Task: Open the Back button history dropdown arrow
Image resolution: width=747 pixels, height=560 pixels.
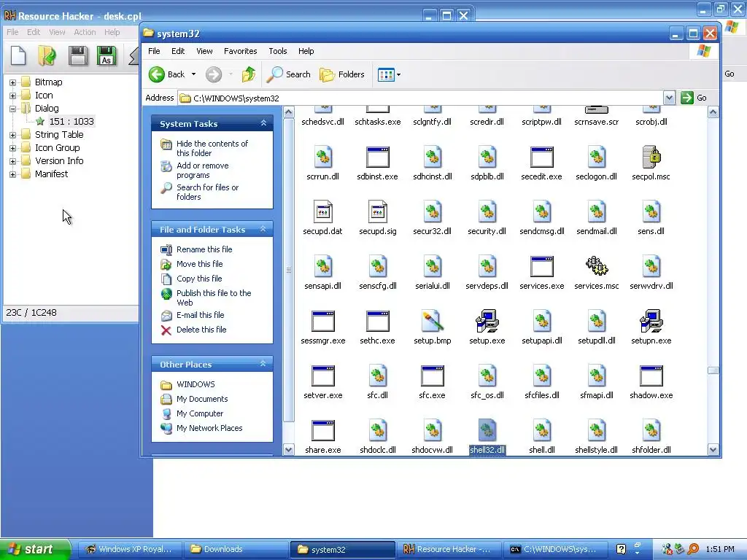Action: click(x=193, y=74)
